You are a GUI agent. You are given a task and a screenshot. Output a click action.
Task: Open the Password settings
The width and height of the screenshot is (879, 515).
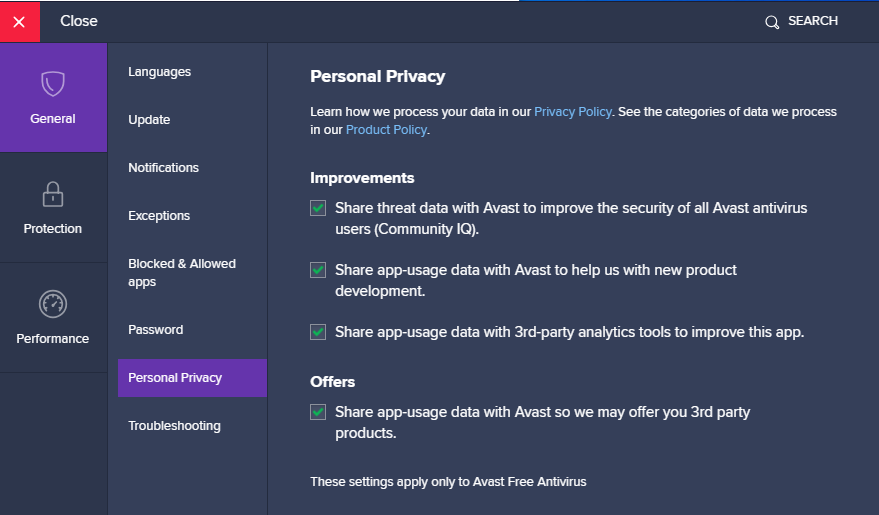click(x=156, y=330)
